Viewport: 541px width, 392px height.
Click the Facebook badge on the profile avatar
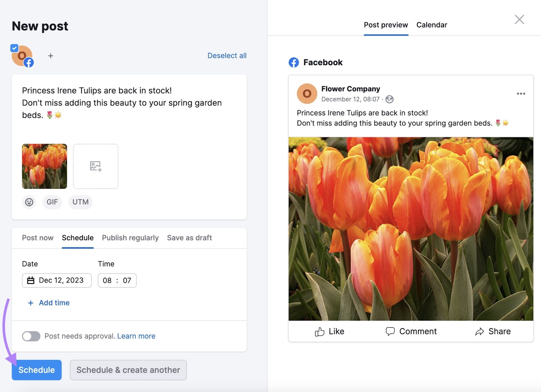(x=28, y=63)
